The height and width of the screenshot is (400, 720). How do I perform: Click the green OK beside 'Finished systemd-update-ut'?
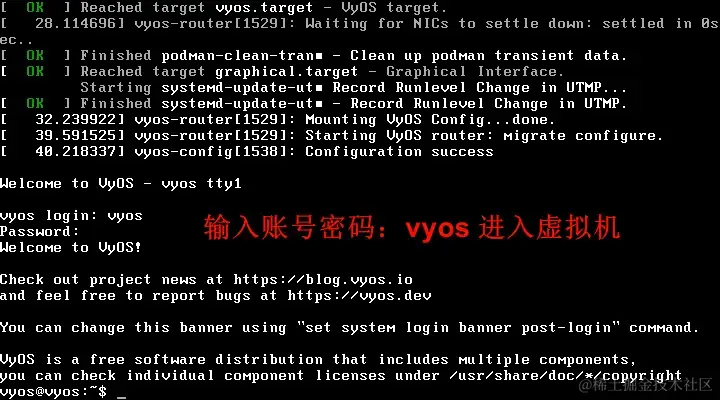35,103
